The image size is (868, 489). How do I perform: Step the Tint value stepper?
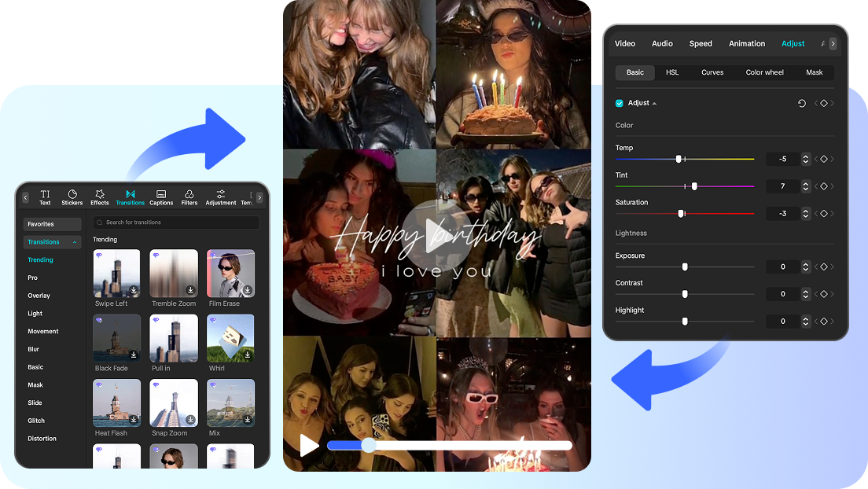[x=805, y=186]
